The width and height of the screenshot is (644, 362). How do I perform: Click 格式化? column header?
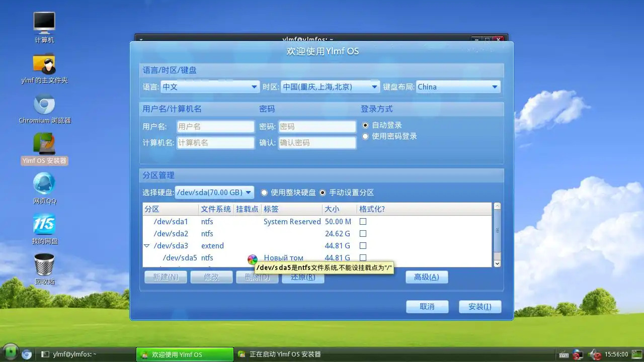[x=424, y=209]
